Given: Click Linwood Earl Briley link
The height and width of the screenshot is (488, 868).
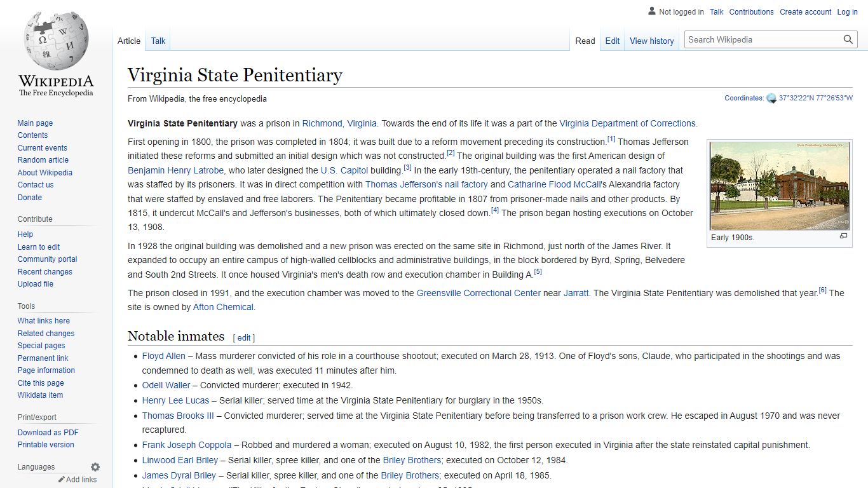Looking at the screenshot, I should pos(180,460).
